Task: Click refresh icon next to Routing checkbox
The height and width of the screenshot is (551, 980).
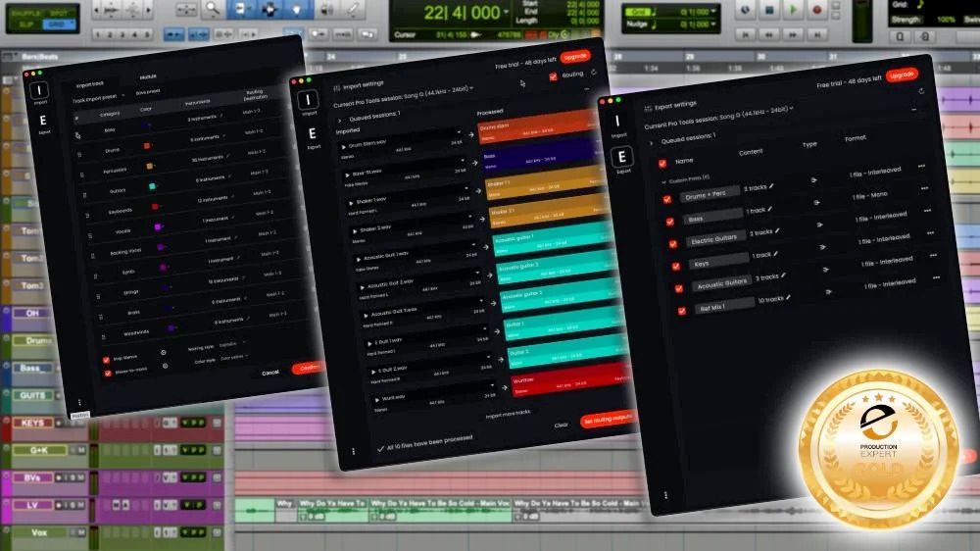Action: [x=594, y=72]
